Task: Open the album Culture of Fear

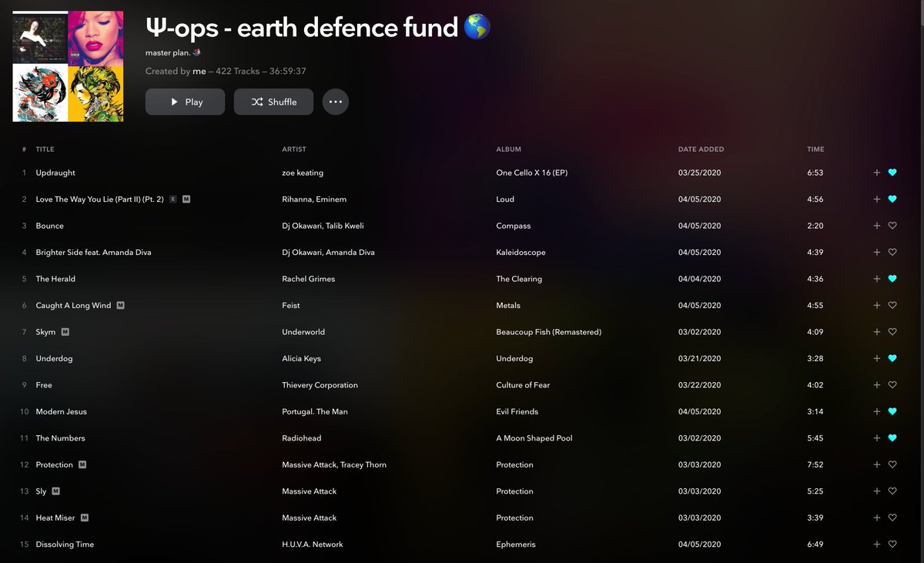Action: [x=523, y=385]
